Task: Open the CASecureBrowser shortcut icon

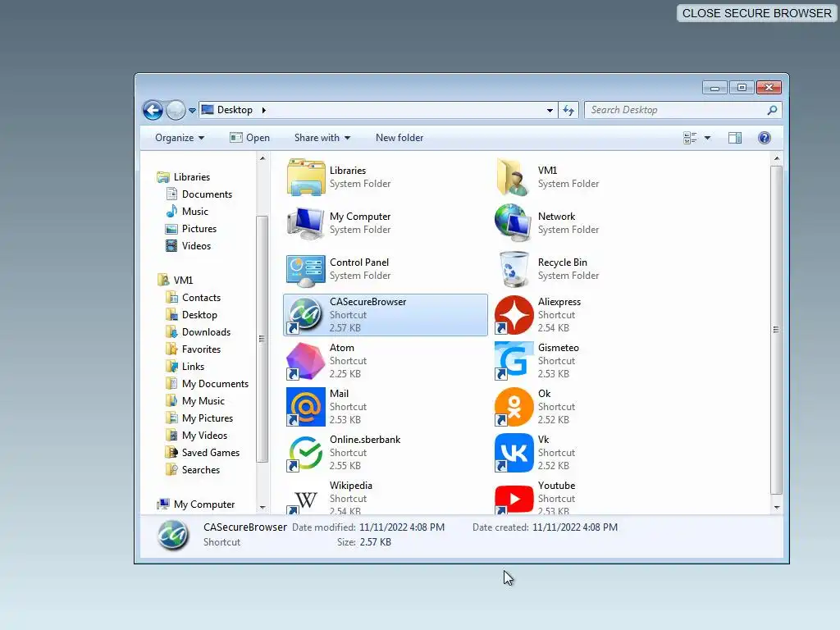Action: (305, 315)
